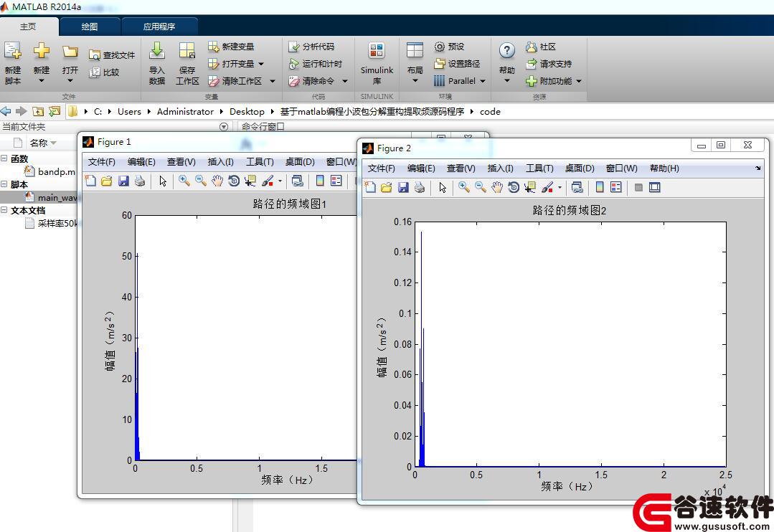Screen dimensions: 774x532
Task: Click the Print icon in Figure 2 toolbar
Action: [x=420, y=188]
